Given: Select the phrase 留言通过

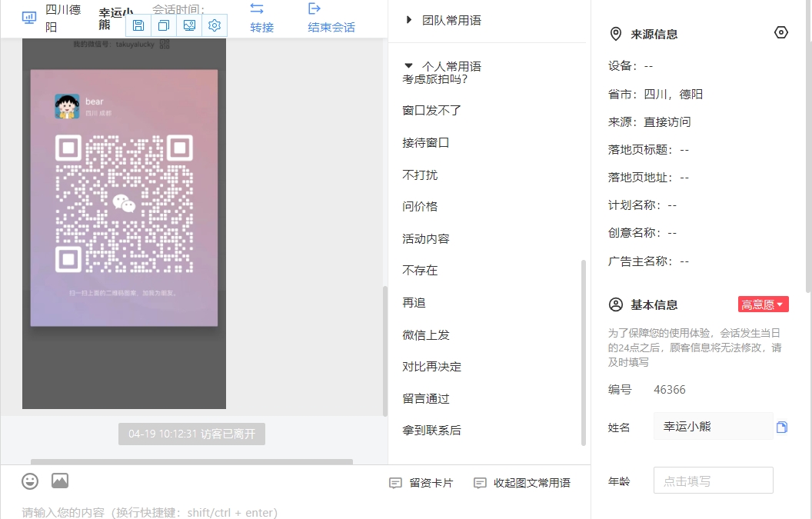Looking at the screenshot, I should [x=426, y=399].
